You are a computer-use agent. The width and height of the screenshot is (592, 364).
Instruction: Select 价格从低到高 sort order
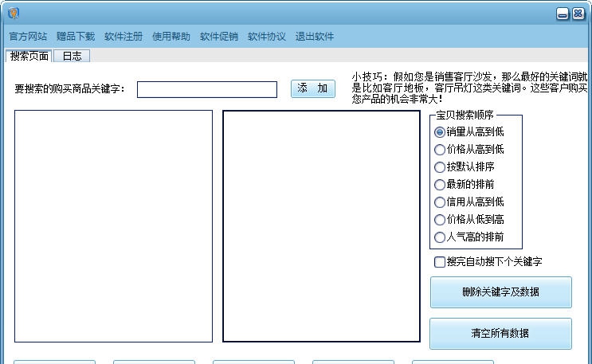(469, 220)
